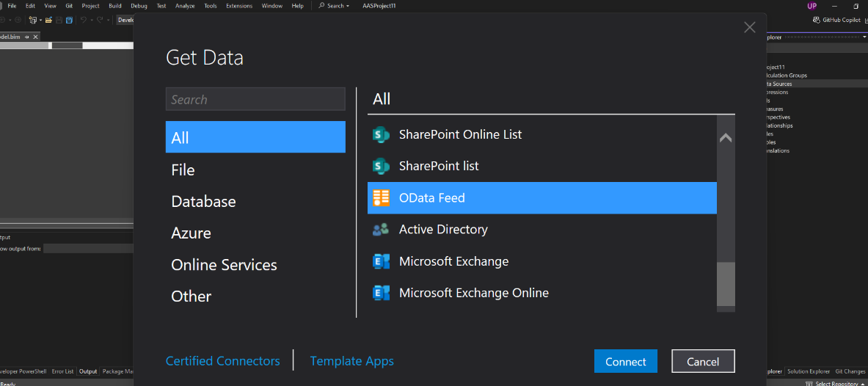Click the Undo toolbar icon
This screenshot has width=868, height=386.
(x=84, y=20)
